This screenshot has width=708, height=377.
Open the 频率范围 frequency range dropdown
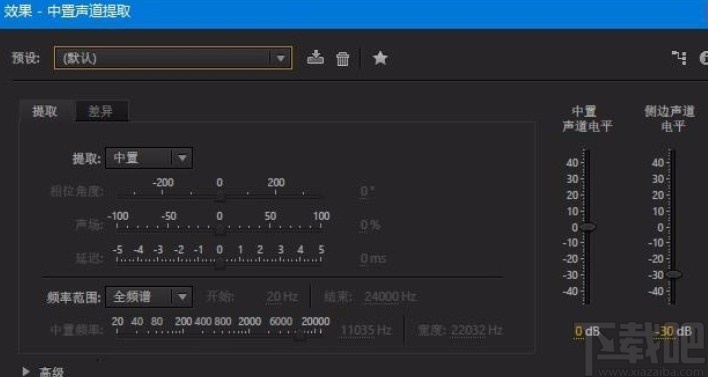[149, 297]
